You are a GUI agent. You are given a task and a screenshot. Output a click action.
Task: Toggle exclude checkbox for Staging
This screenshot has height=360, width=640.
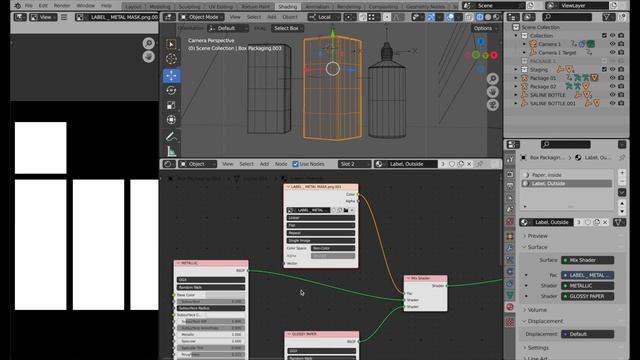click(604, 69)
